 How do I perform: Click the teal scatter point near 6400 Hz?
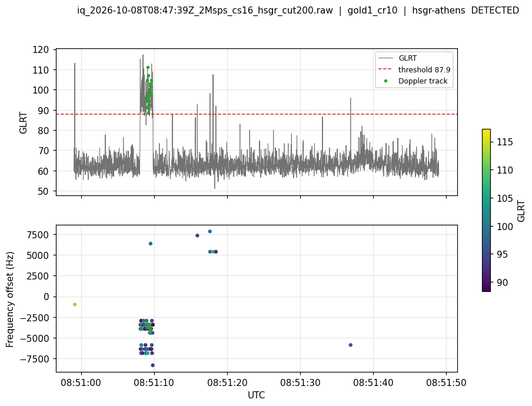point(151,244)
